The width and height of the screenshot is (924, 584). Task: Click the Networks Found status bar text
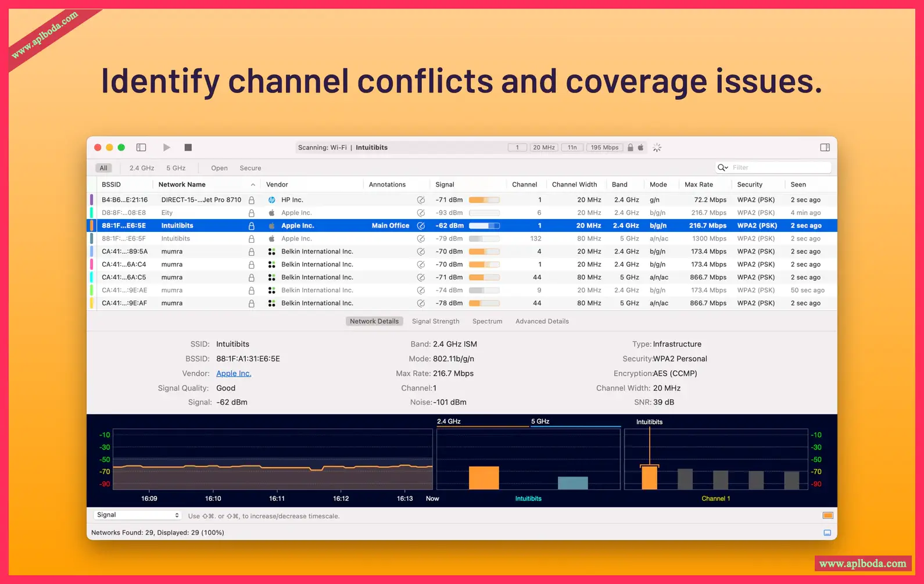(157, 533)
